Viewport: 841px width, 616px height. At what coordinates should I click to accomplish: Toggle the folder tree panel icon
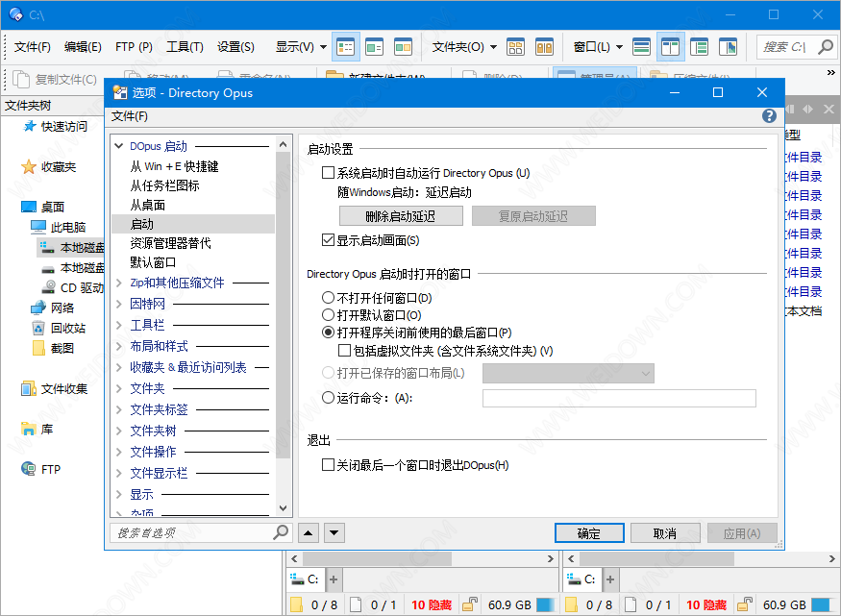coord(699,47)
